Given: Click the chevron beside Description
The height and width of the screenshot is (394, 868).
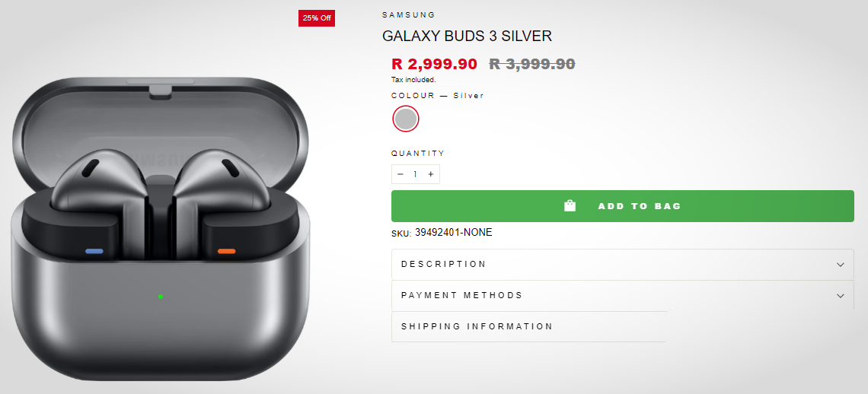Looking at the screenshot, I should tap(841, 265).
